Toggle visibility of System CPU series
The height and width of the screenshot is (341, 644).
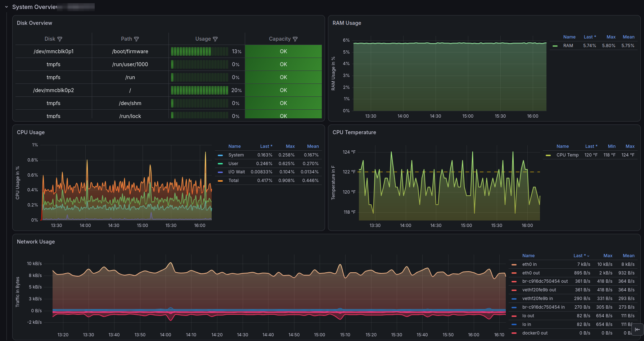click(x=236, y=155)
